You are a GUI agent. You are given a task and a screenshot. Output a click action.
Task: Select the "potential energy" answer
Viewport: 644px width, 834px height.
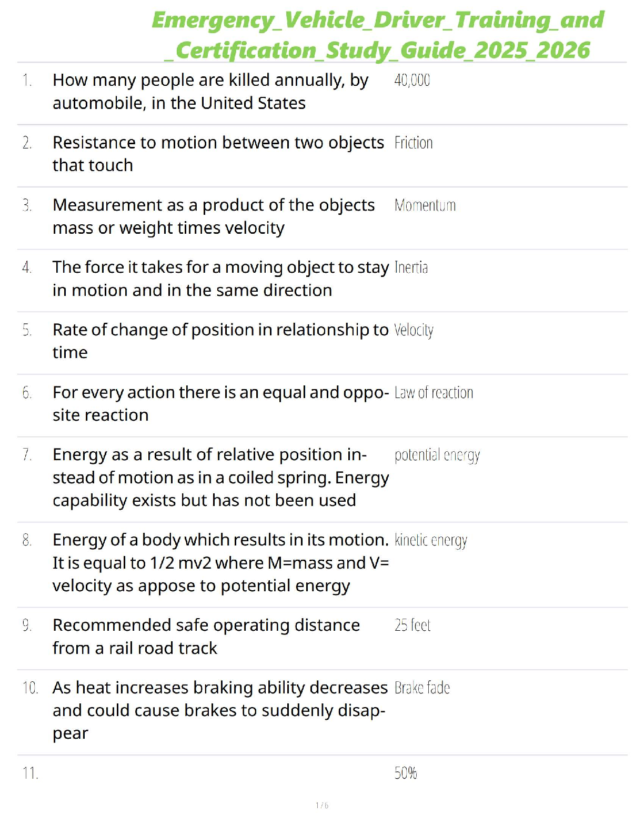(437, 455)
